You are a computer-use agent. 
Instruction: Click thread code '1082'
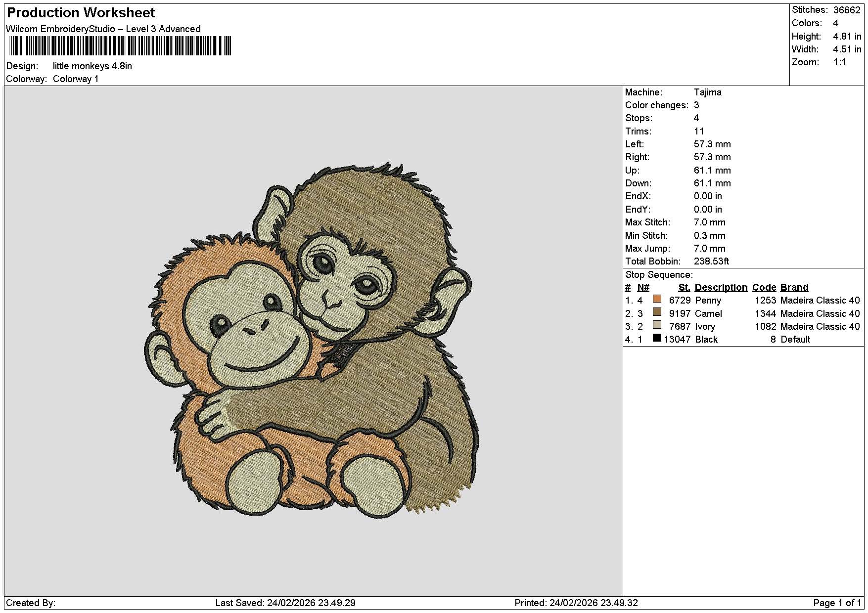766,327
